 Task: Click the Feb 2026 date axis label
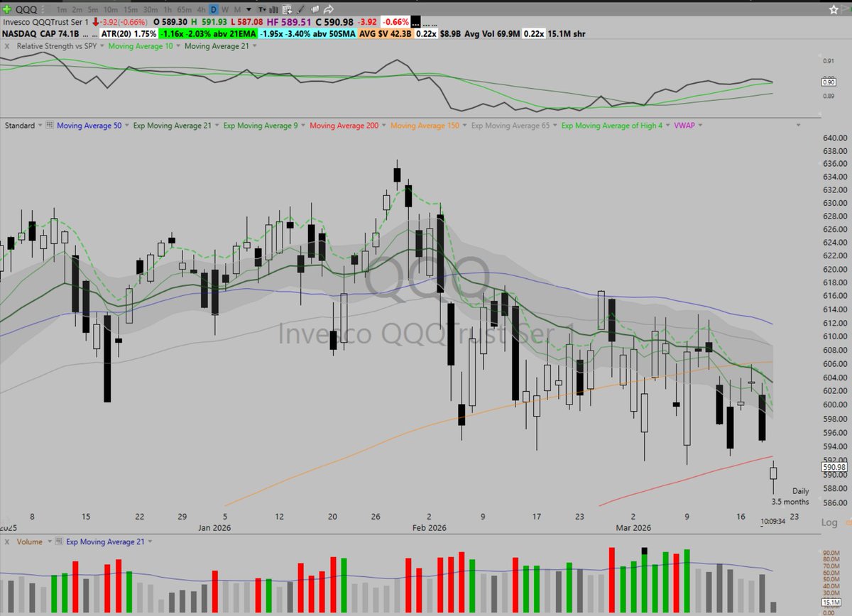429,527
